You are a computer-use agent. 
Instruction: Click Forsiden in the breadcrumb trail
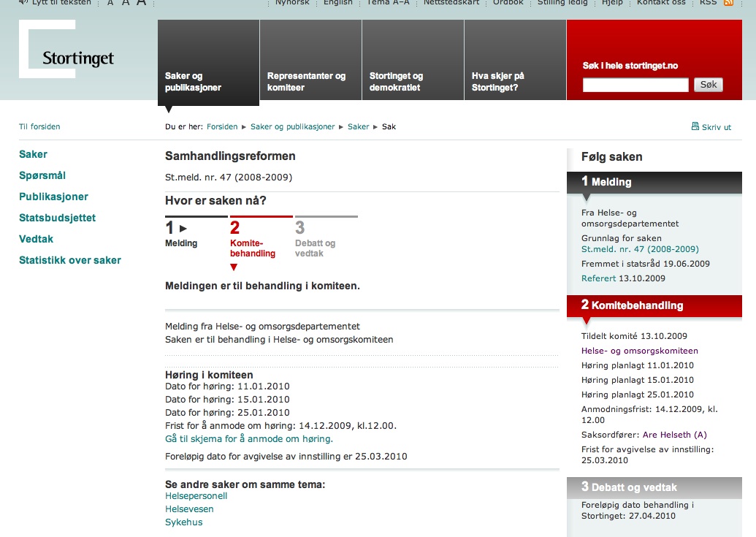click(222, 127)
